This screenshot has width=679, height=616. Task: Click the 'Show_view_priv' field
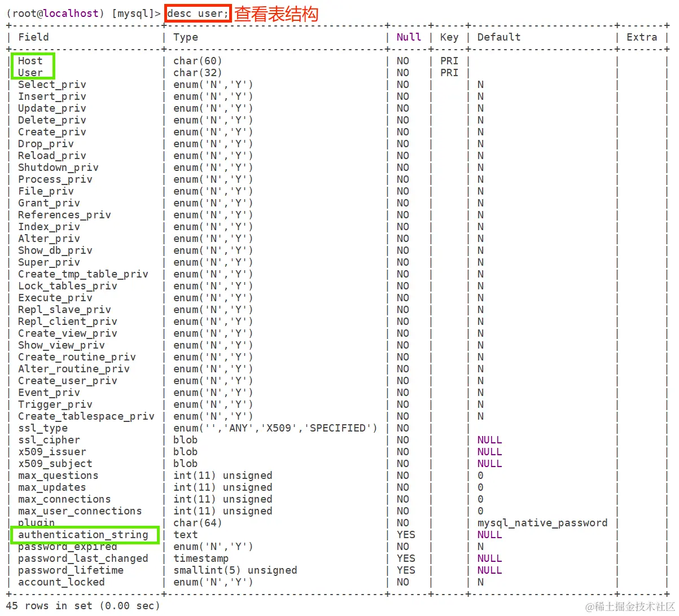[62, 345]
